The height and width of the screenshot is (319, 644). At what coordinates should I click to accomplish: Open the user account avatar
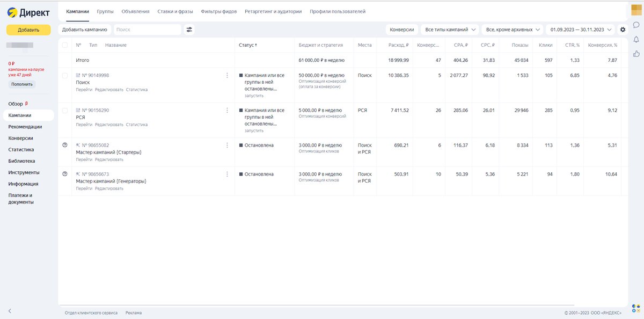pyautogui.click(x=636, y=10)
